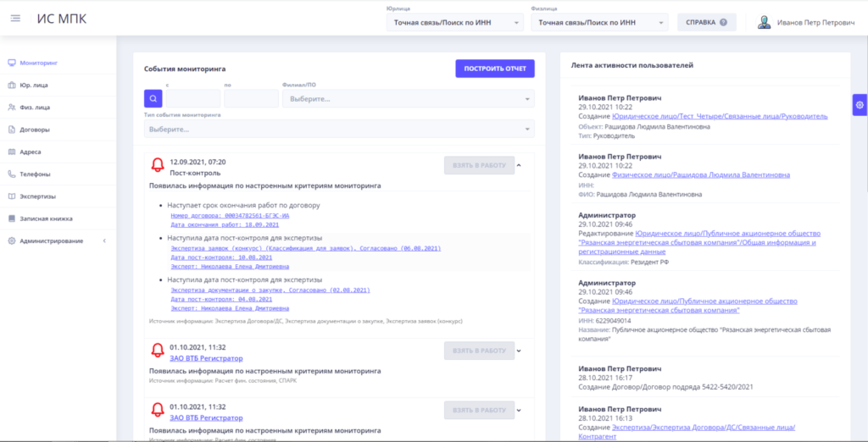Open the Физлица search type dropdown
The image size is (868, 442).
pyautogui.click(x=599, y=23)
